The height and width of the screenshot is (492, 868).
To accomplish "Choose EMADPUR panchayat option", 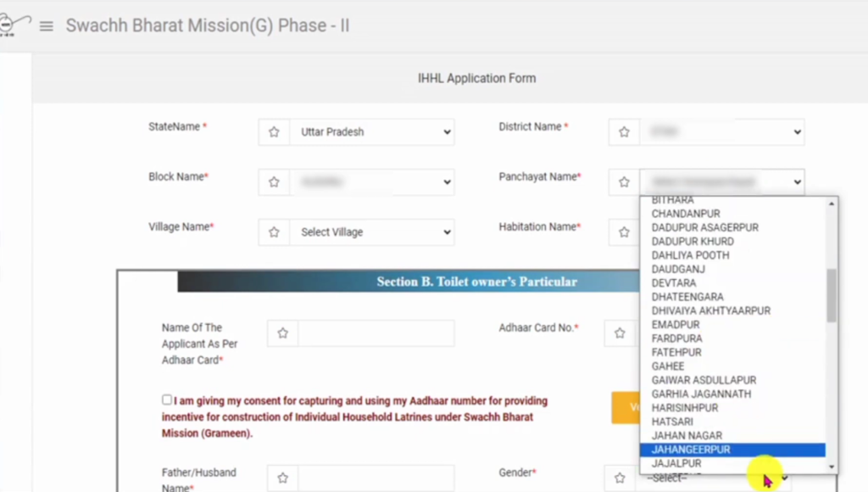I will pos(732,325).
